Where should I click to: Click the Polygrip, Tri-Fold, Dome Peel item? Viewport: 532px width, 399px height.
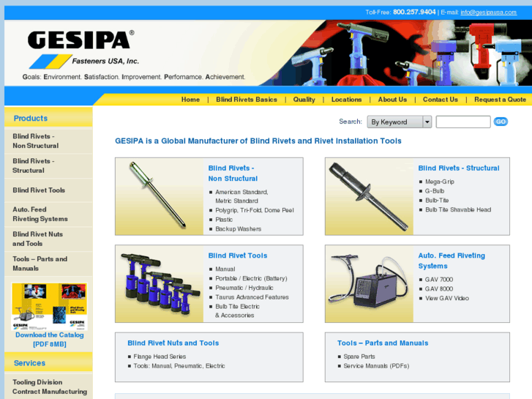click(x=255, y=210)
